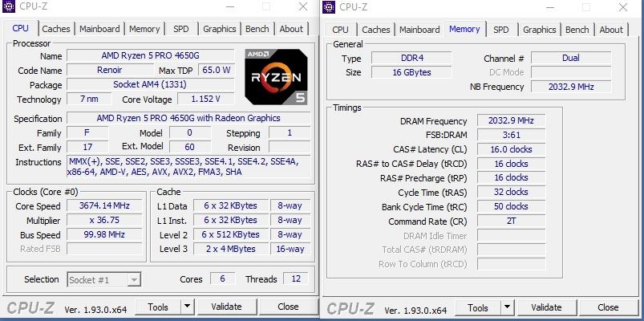Click the Level 3 associativity 16-way
Screen dimensions: 644x321
point(290,249)
